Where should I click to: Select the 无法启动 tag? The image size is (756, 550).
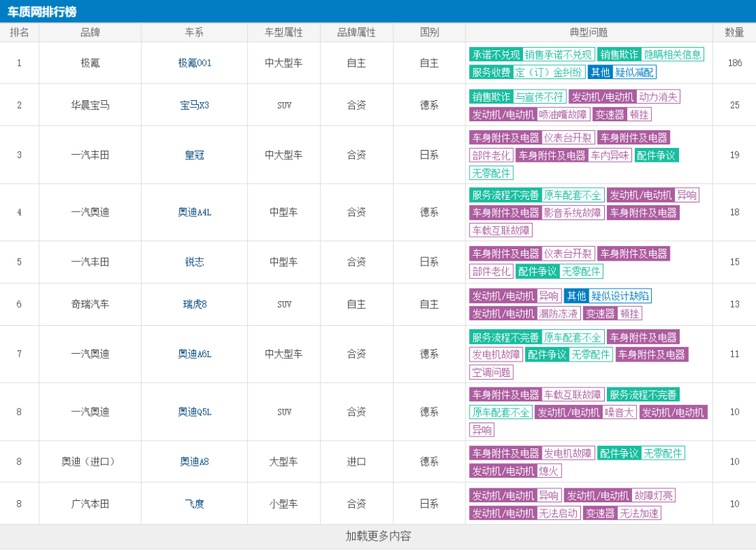tap(559, 514)
